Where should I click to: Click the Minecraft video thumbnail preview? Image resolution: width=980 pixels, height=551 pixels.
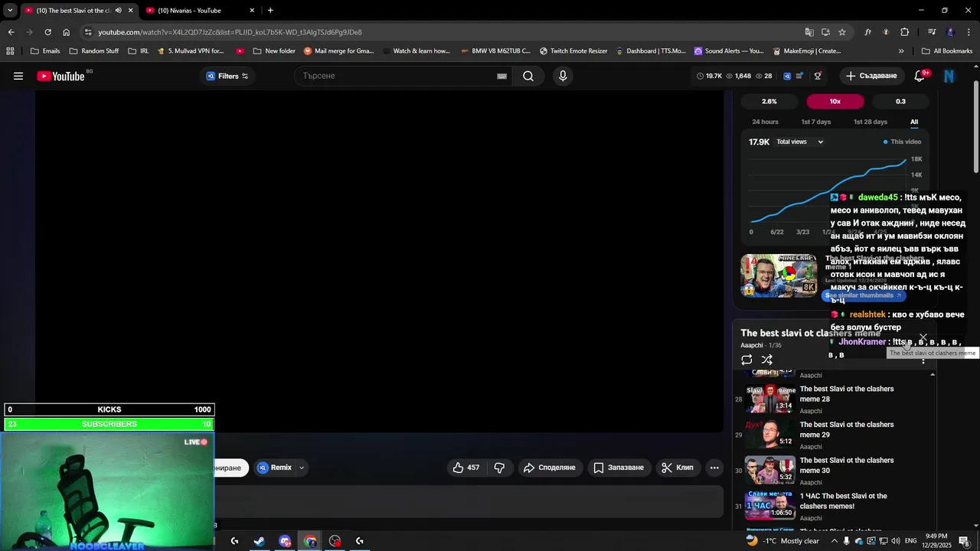click(779, 275)
